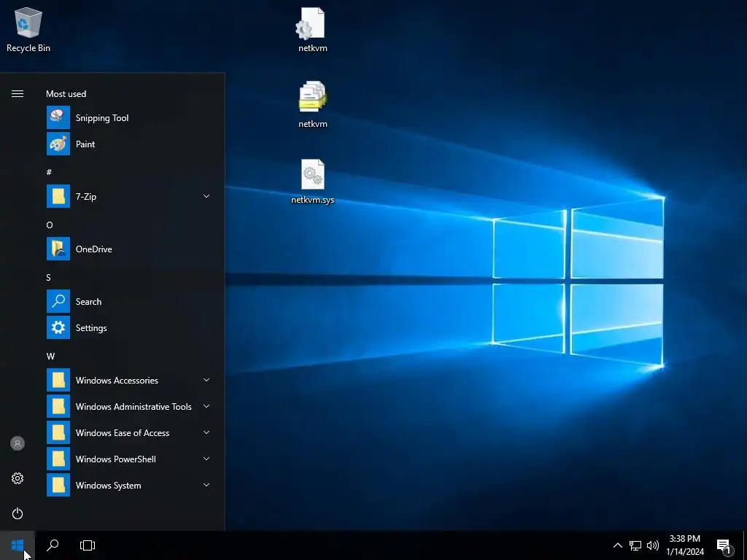Open the Windows PowerShell folder icon

pyautogui.click(x=58, y=459)
